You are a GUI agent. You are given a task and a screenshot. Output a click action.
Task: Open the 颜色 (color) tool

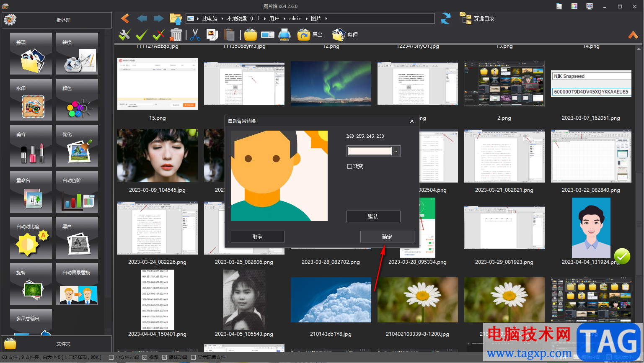pyautogui.click(x=77, y=100)
